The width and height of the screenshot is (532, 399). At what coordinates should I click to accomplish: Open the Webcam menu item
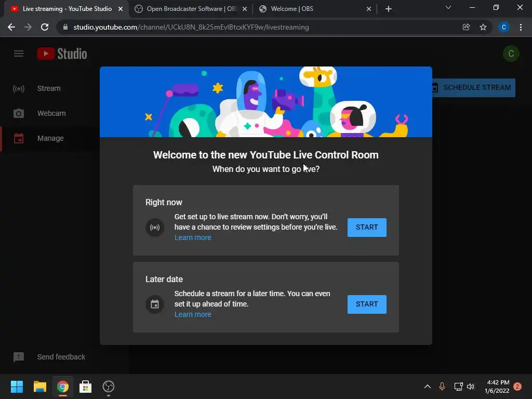point(49,113)
